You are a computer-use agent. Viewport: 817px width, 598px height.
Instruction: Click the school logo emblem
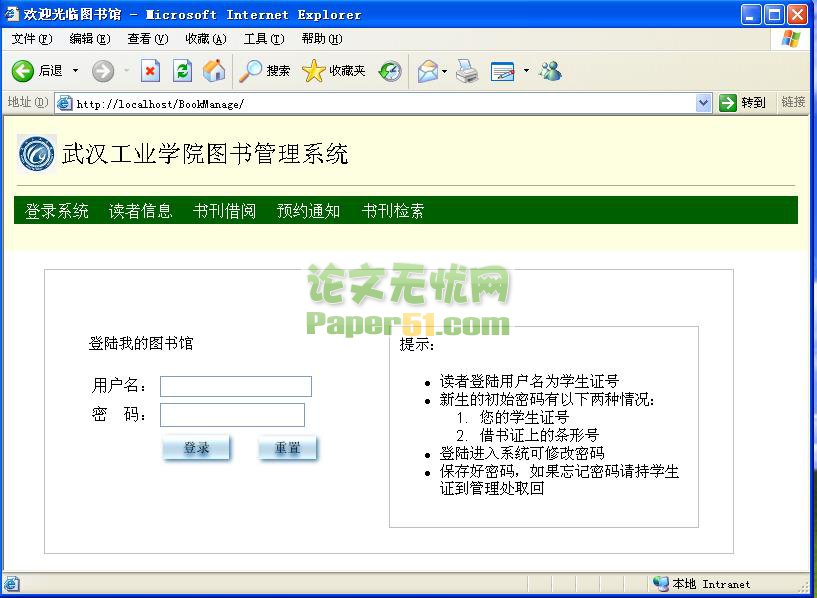coord(36,154)
